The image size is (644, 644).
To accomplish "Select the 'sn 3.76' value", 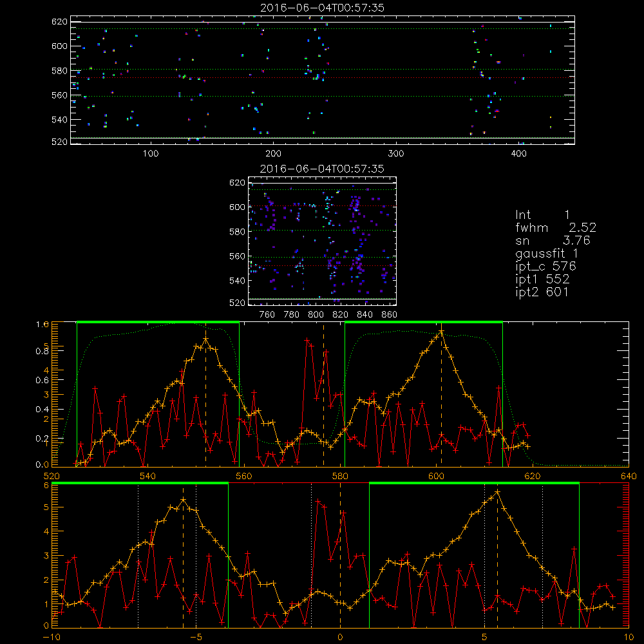I will click(553, 240).
